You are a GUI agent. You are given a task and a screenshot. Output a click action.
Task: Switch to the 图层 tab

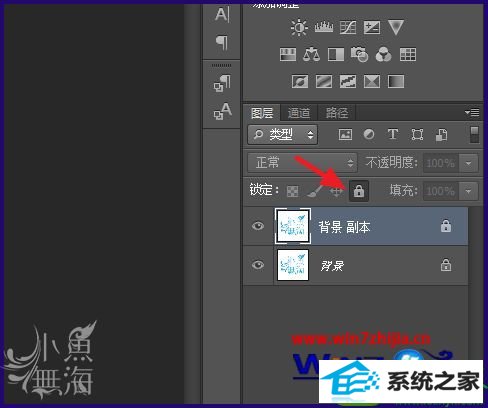click(x=262, y=113)
